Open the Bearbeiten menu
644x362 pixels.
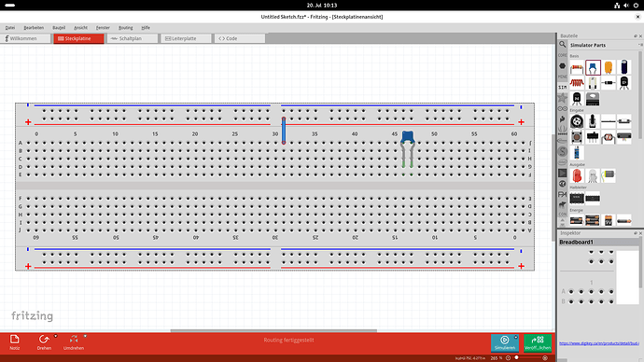coord(34,28)
